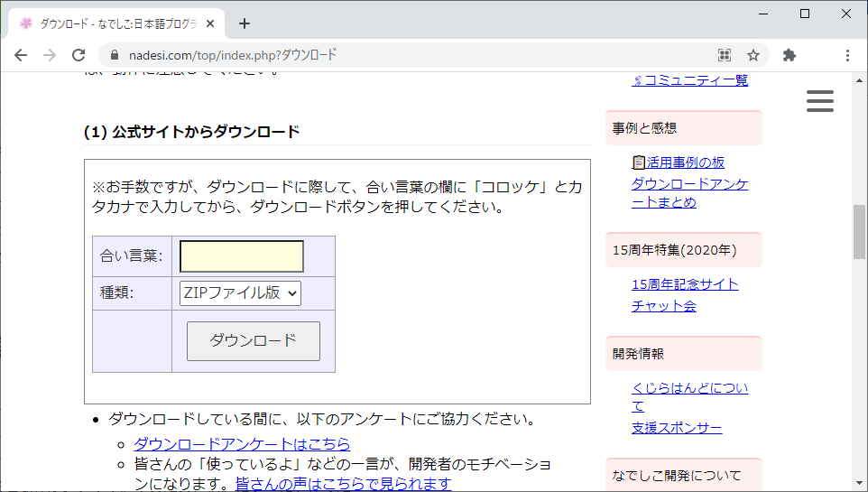Click the (1) 公式サイトからダウンロード heading

tap(191, 132)
